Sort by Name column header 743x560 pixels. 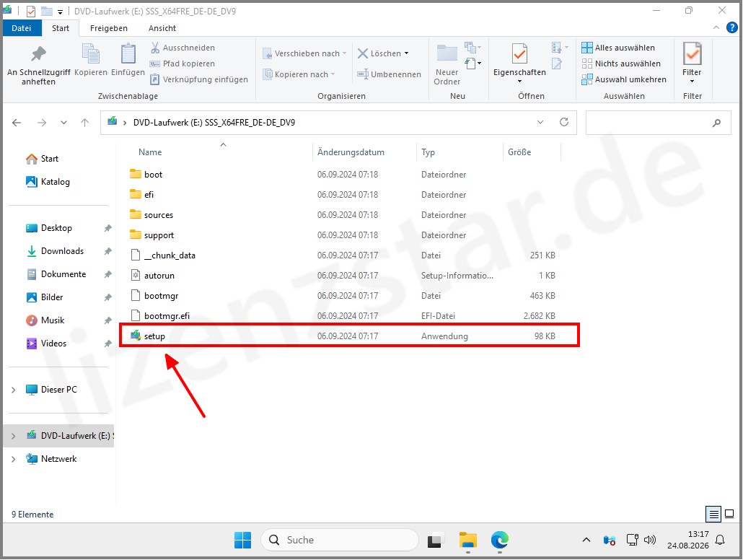click(150, 152)
